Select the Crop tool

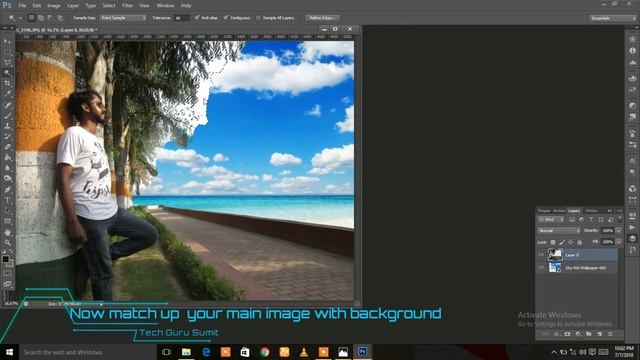point(7,83)
